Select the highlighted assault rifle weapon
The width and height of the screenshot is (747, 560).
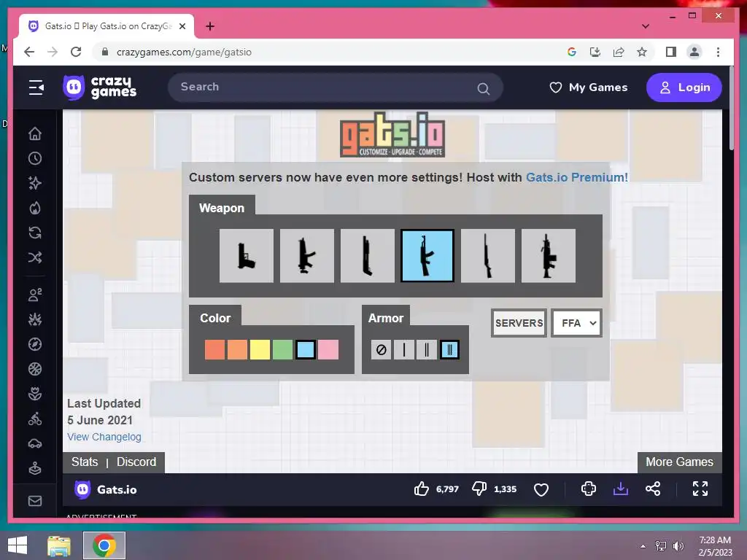(427, 256)
